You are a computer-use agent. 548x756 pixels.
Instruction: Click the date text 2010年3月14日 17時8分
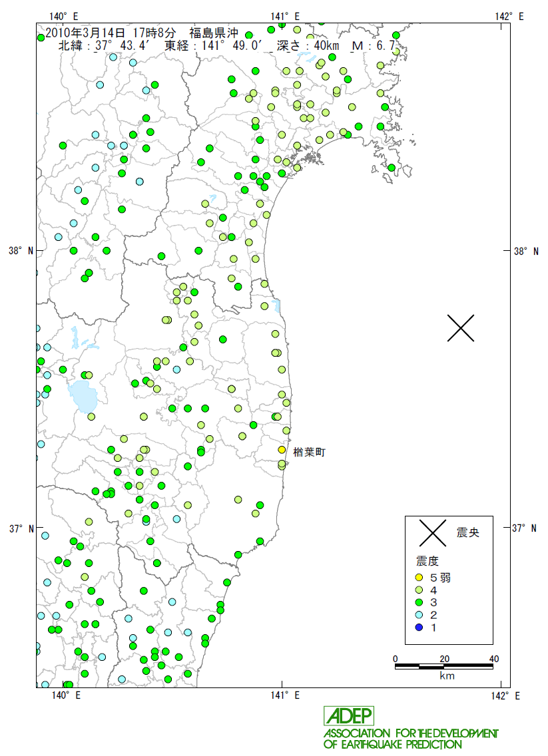pyautogui.click(x=111, y=33)
